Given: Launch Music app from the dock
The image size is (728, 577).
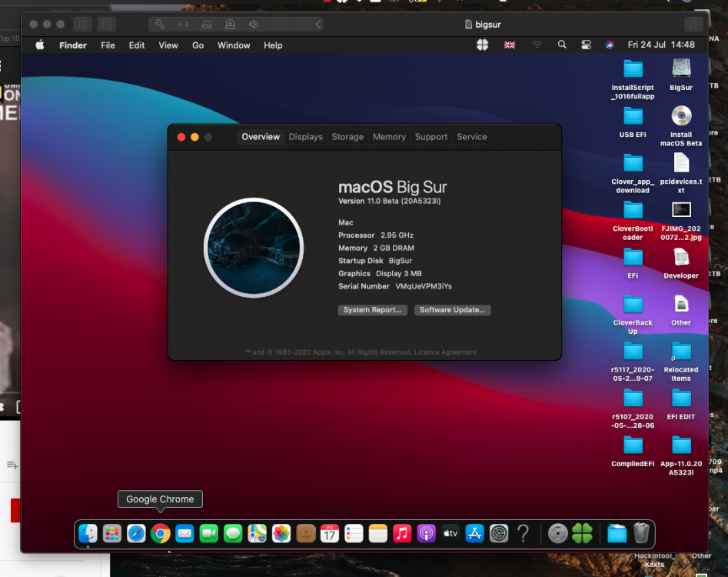Looking at the screenshot, I should pyautogui.click(x=402, y=533).
